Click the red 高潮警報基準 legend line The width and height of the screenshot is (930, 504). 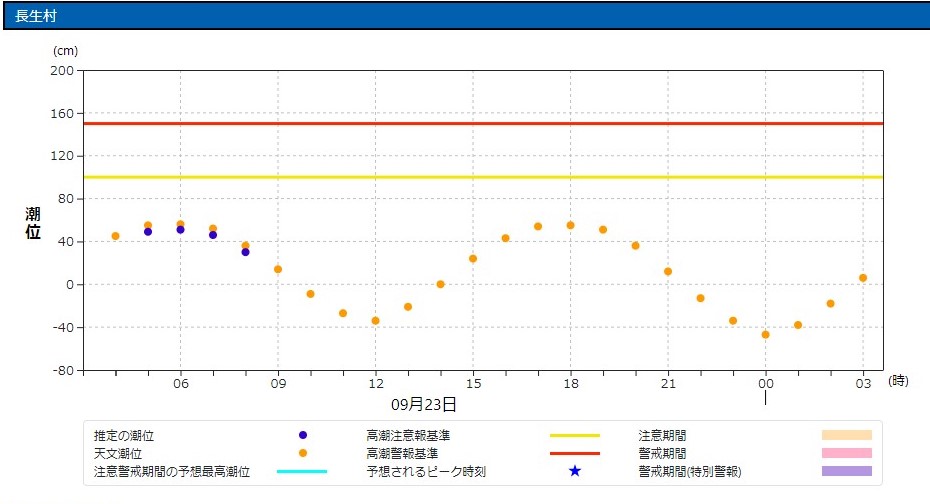tap(575, 454)
